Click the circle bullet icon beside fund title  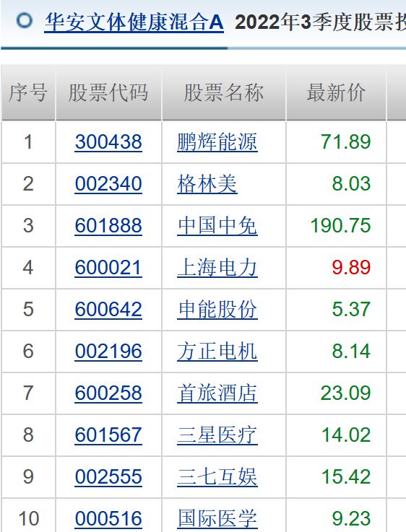point(25,21)
